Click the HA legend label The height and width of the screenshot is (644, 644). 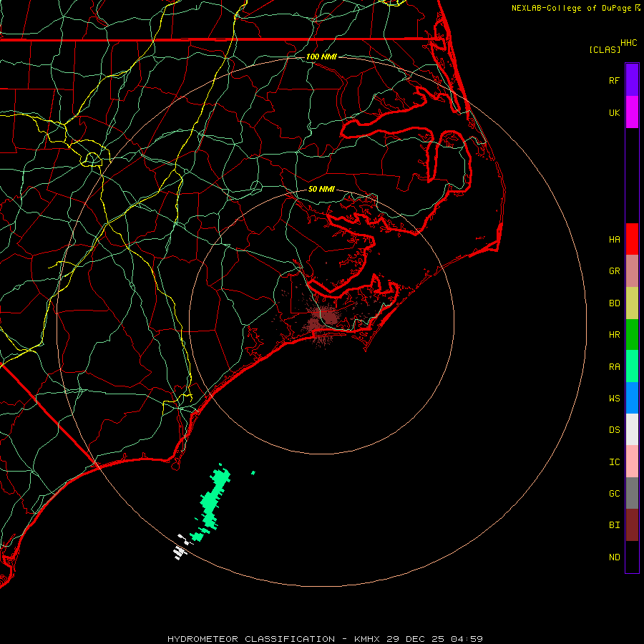tap(615, 239)
